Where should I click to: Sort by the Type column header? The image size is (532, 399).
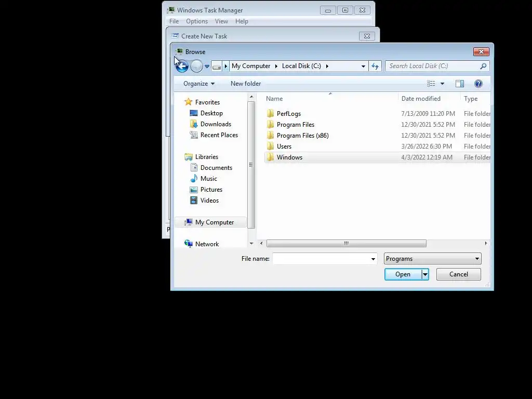(x=471, y=98)
